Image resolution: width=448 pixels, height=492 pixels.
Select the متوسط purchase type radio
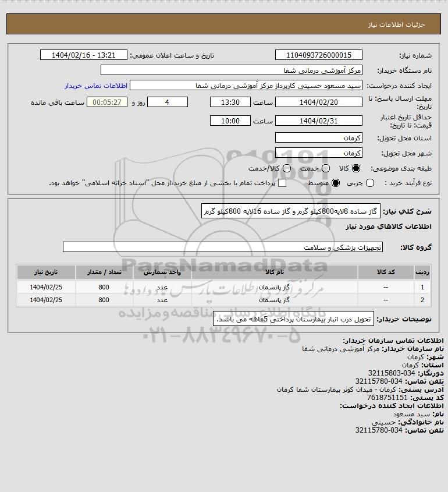pyautogui.click(x=336, y=183)
